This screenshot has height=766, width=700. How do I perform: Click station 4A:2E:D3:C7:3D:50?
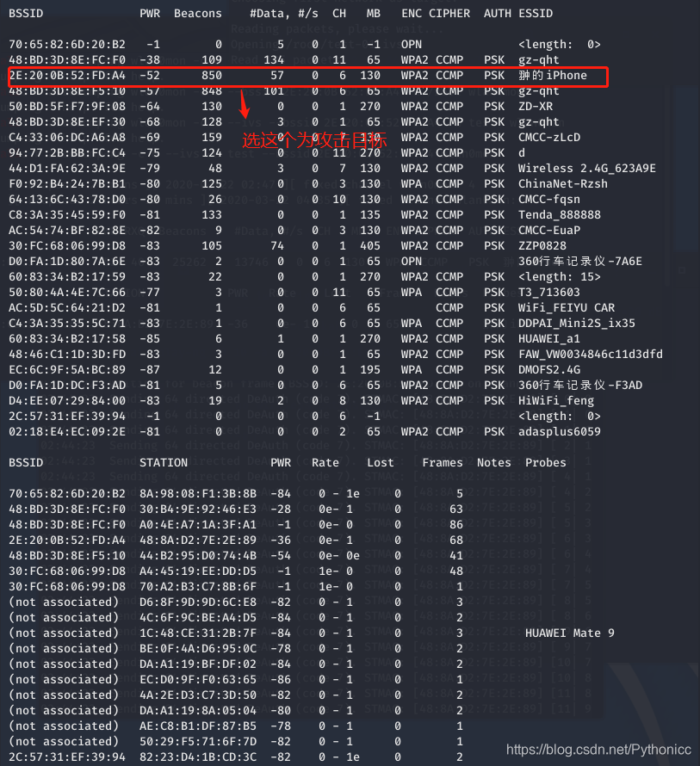tap(197, 695)
